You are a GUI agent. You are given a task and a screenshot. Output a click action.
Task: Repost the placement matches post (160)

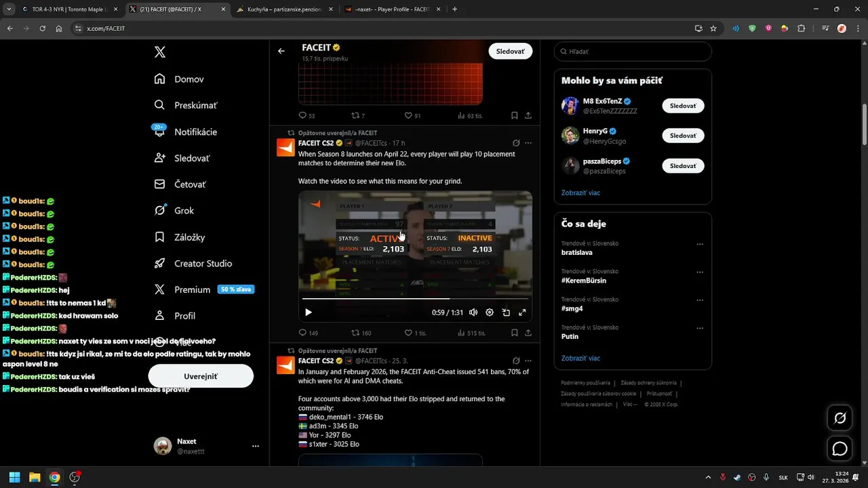point(361,333)
